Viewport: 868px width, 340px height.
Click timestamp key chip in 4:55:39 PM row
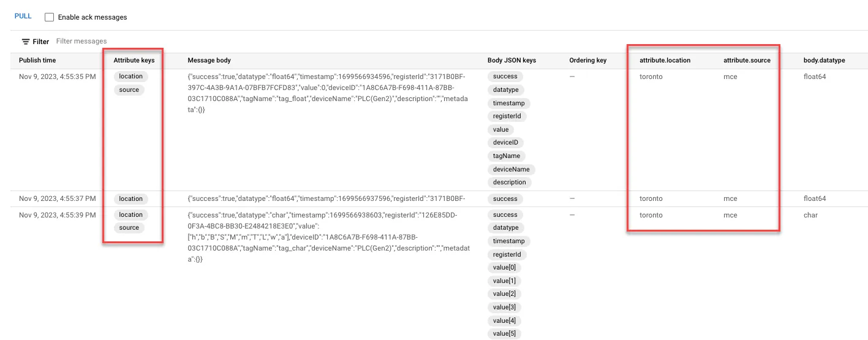pyautogui.click(x=508, y=241)
